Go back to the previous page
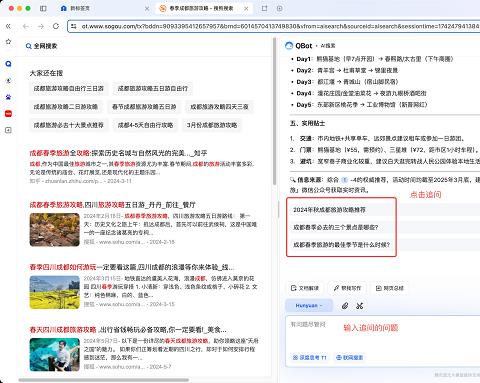480x383 pixels. (26, 26)
